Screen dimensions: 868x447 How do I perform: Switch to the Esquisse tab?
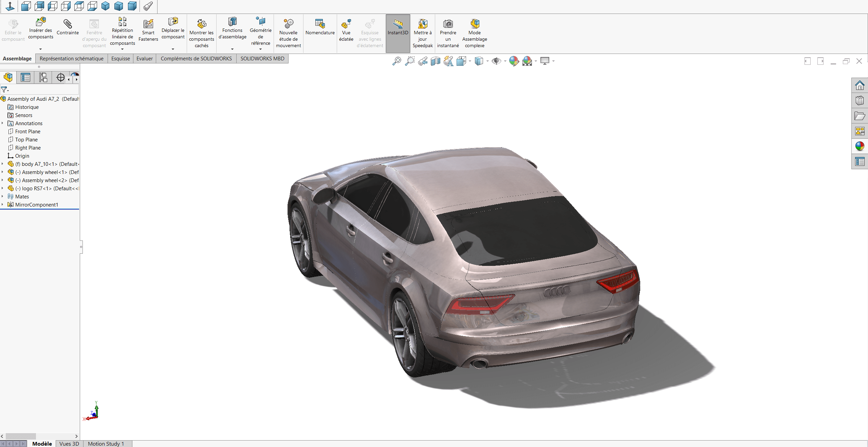121,58
